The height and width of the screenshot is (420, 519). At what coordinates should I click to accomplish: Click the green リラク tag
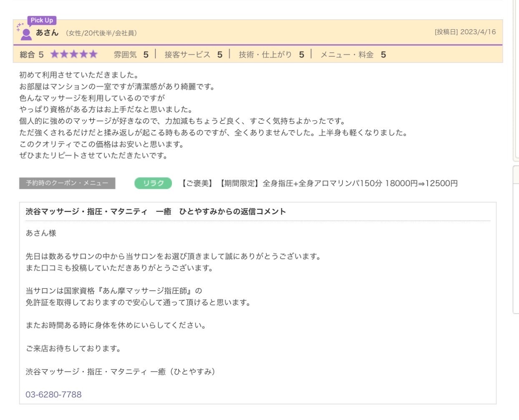click(x=153, y=183)
